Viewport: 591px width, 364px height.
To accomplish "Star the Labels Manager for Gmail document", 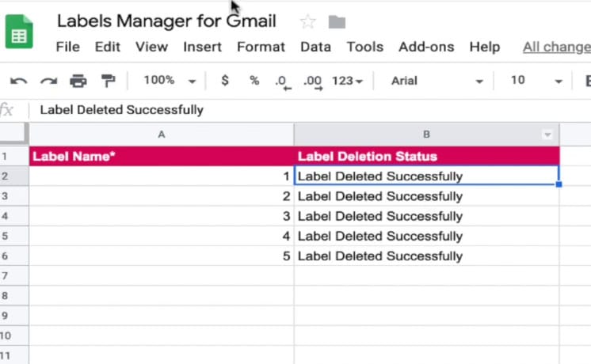I will (x=308, y=21).
